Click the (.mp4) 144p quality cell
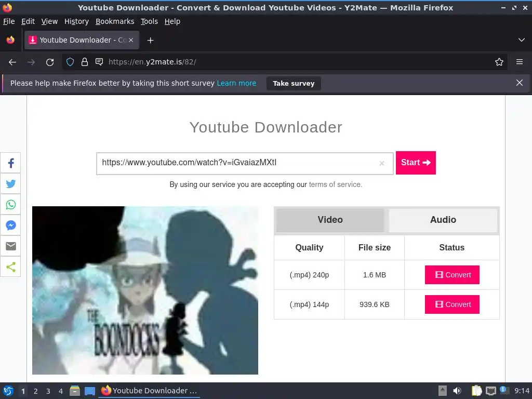Image resolution: width=532 pixels, height=399 pixels. [x=309, y=304]
